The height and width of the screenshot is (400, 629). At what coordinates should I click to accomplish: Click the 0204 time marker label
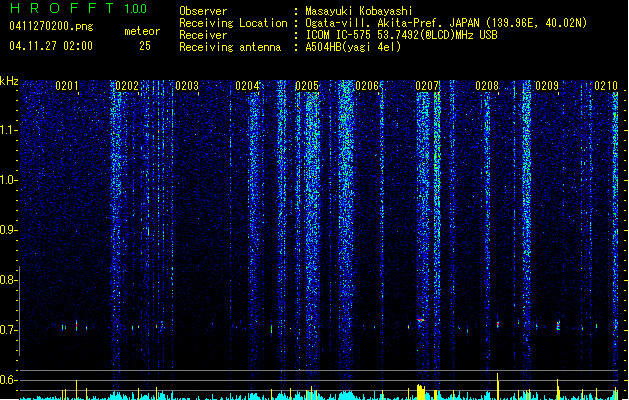click(x=247, y=86)
